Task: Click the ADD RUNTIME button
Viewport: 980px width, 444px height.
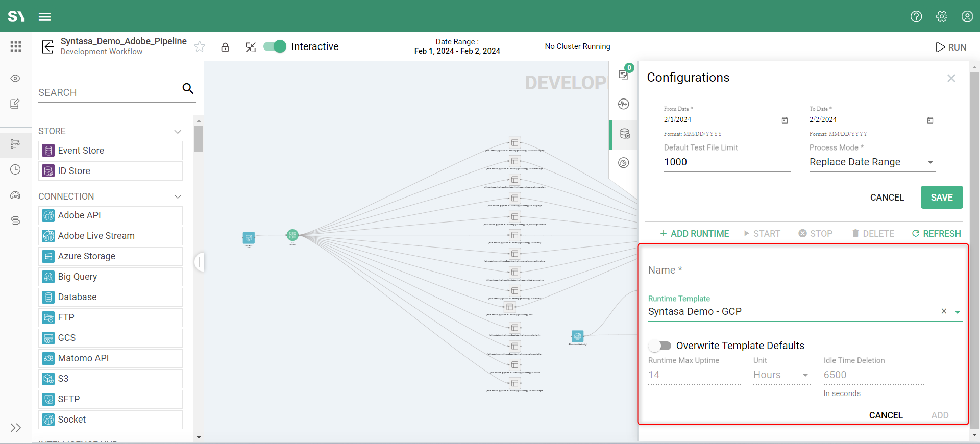Action: pos(694,234)
